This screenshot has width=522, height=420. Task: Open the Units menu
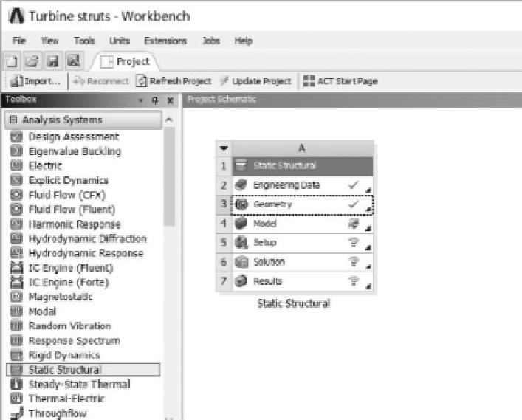120,41
